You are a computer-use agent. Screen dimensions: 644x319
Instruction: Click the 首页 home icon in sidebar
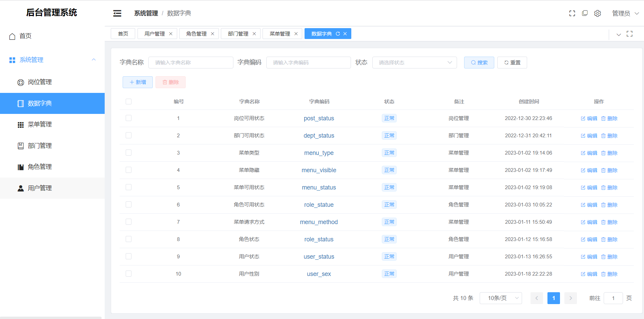[x=12, y=36]
